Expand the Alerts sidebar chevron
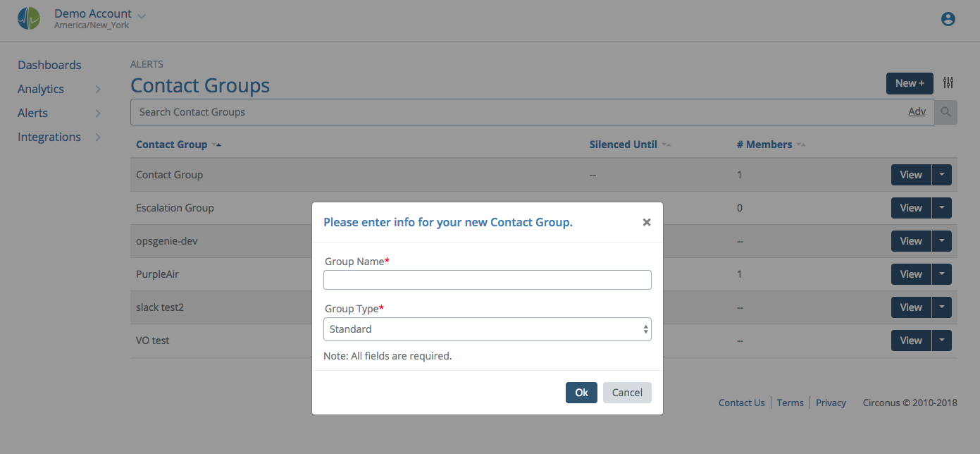The image size is (980, 454). [x=98, y=113]
